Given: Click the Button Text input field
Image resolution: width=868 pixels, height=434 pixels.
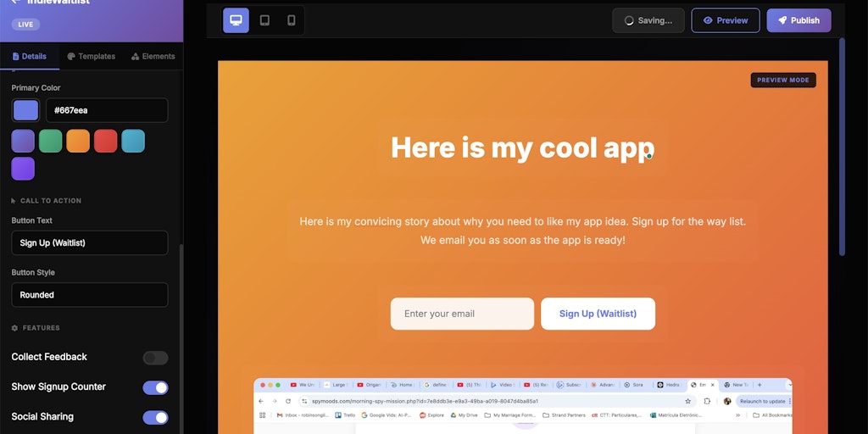Looking at the screenshot, I should click(x=90, y=243).
